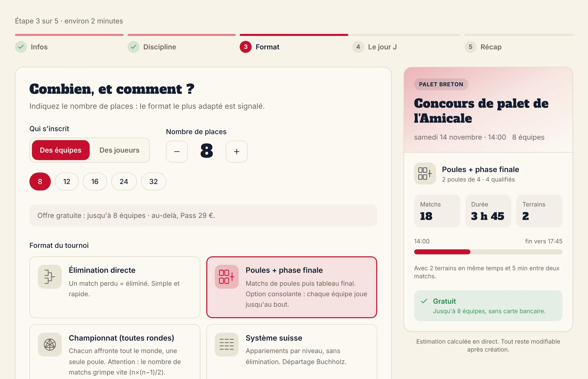Select Des équipes registration option

tap(61, 150)
